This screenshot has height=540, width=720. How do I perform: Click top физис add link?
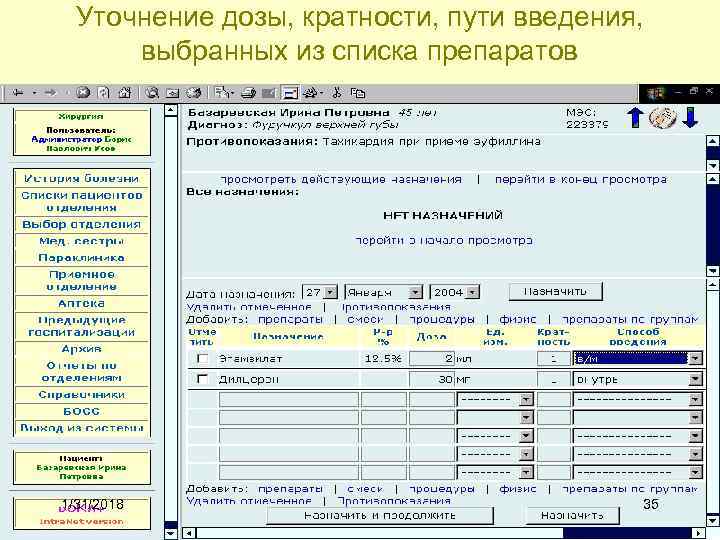tap(518, 319)
